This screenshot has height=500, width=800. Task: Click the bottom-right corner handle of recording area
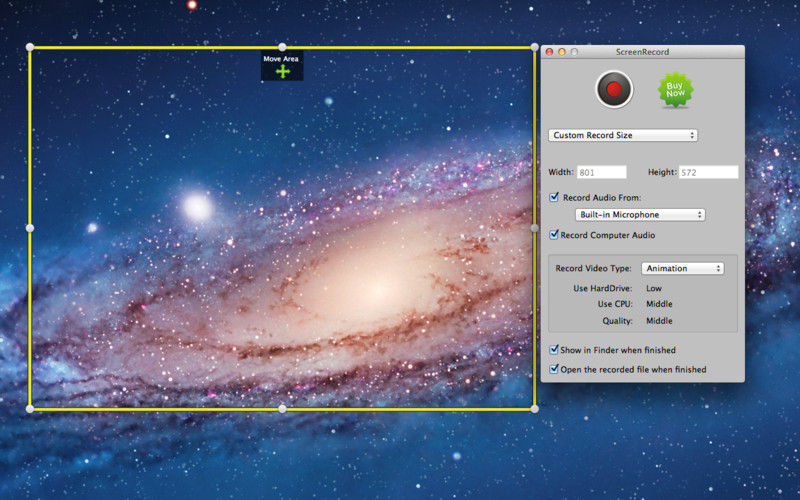click(x=534, y=409)
